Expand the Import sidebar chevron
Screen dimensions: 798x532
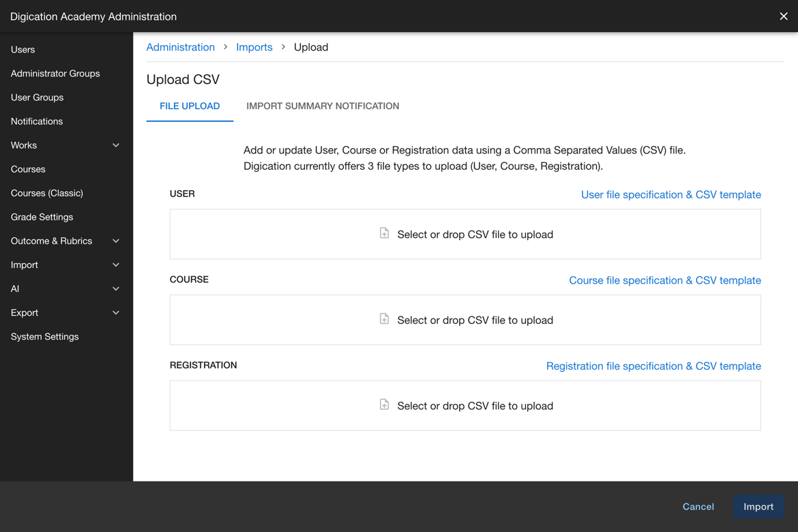point(116,265)
